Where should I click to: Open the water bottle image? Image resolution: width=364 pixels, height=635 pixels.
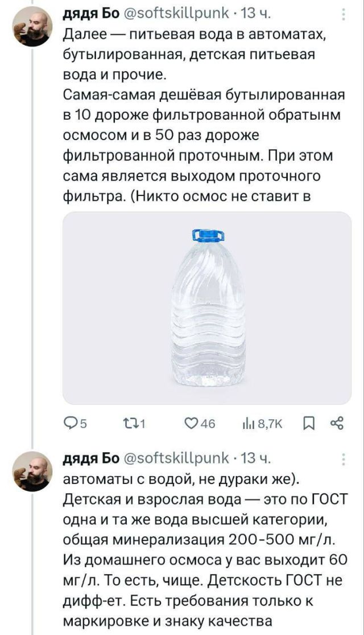(207, 308)
